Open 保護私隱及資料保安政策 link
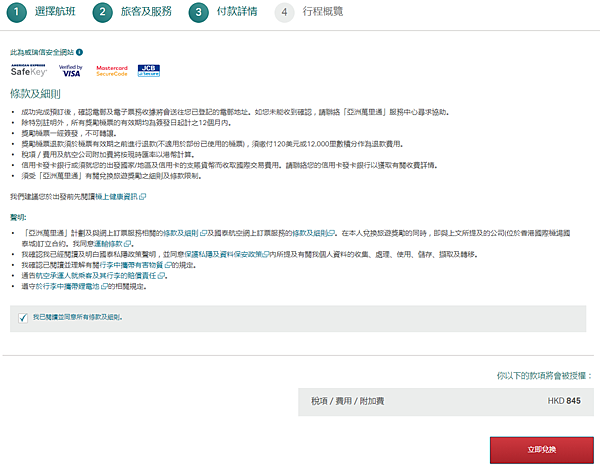This screenshot has width=600, height=469. [227, 254]
